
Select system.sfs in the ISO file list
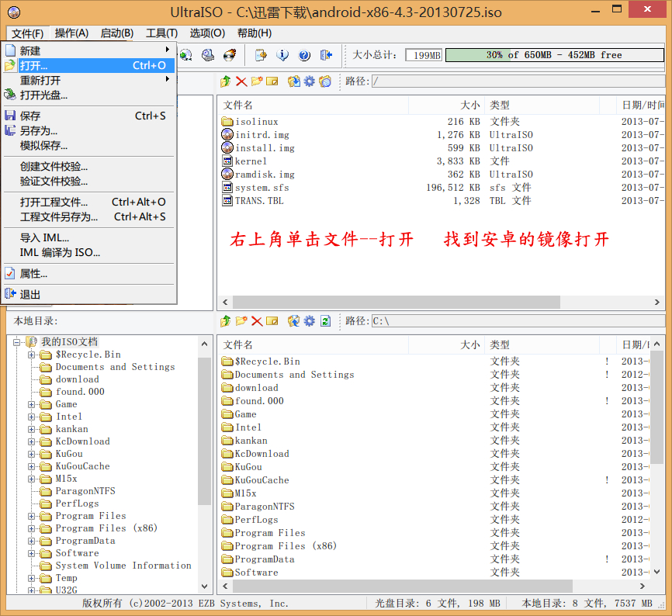coord(262,188)
